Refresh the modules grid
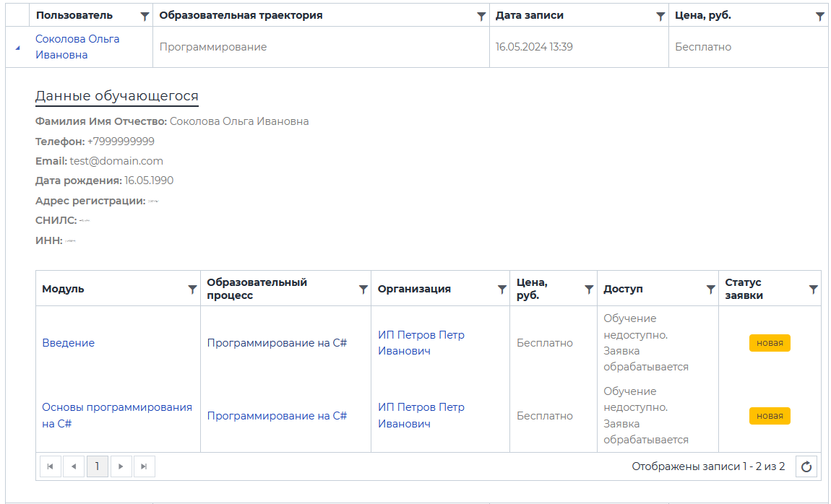This screenshot has height=504, width=831. [806, 467]
